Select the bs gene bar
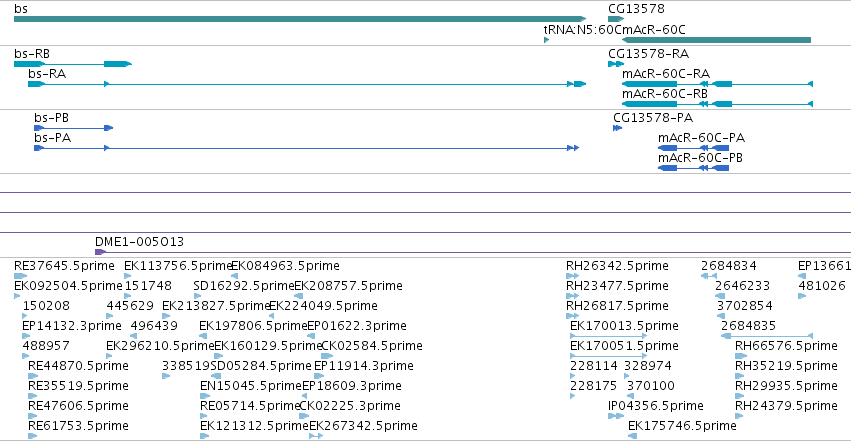Screen dimensions: 851x441 pos(300,19)
